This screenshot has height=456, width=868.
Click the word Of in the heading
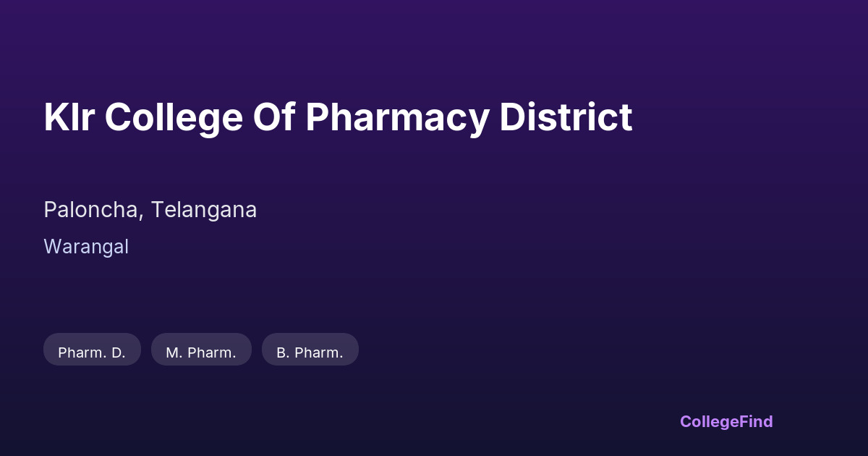pyautogui.click(x=273, y=117)
